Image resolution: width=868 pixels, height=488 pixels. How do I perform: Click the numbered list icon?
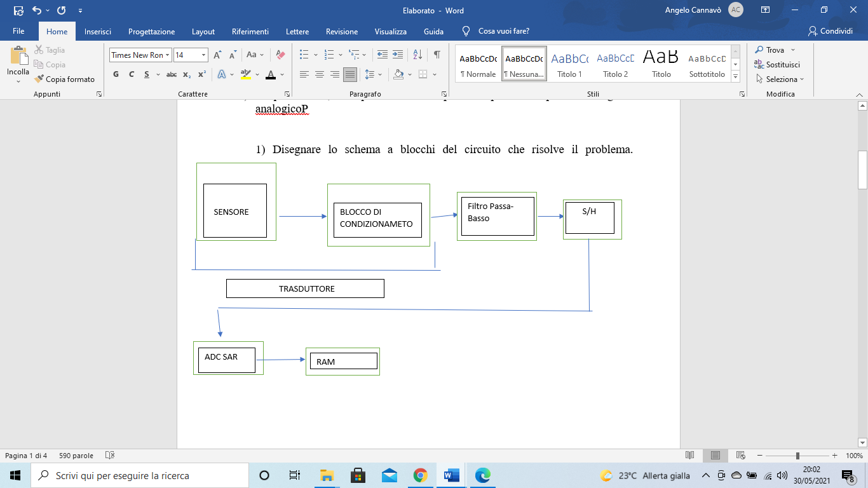329,55
